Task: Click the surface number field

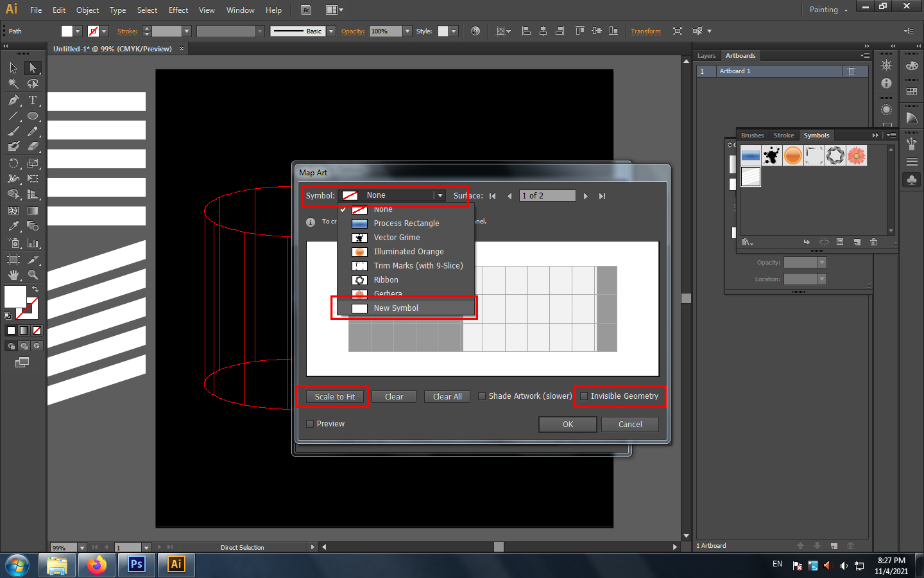Action: [547, 196]
